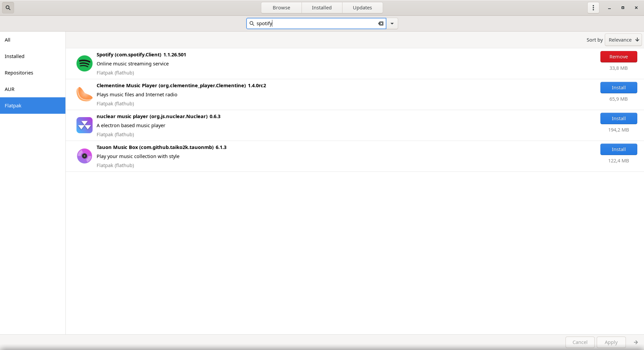
Task: Click the 33,8 MB size label
Action: coord(619,68)
